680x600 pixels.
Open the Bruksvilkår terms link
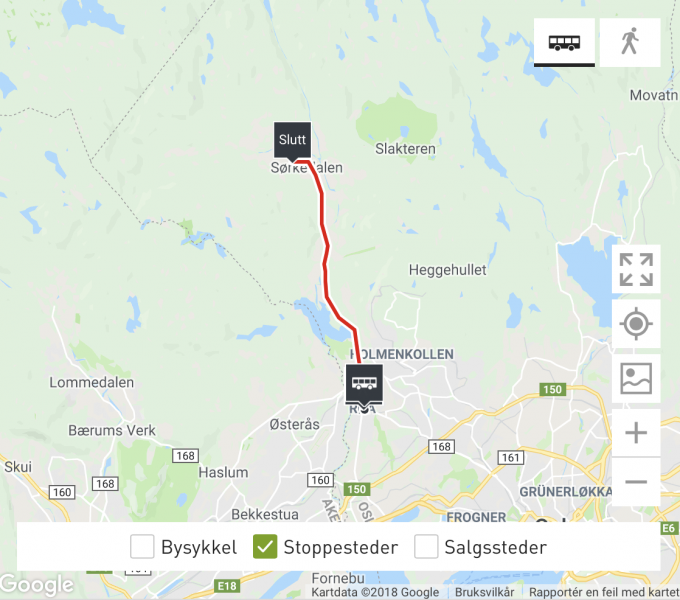(x=484, y=592)
